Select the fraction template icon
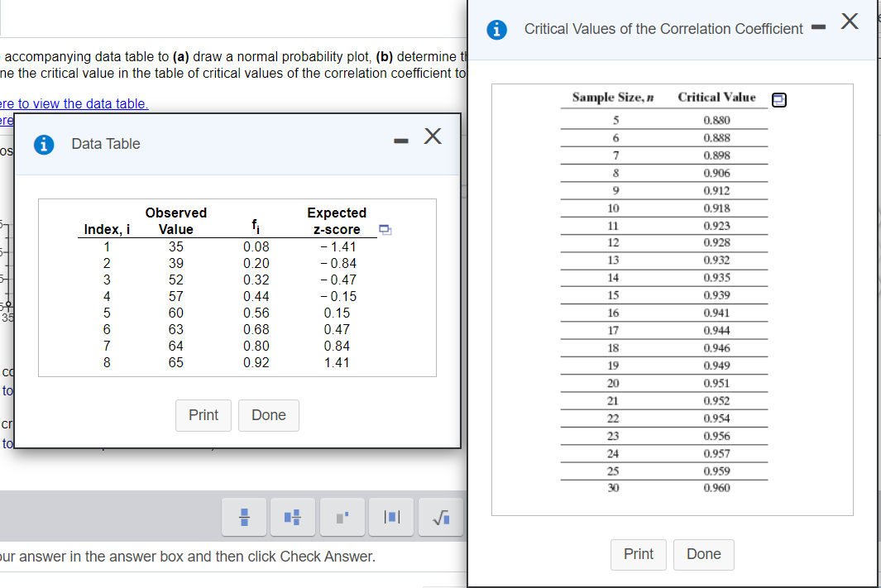The width and height of the screenshot is (881, 588). pyautogui.click(x=243, y=517)
